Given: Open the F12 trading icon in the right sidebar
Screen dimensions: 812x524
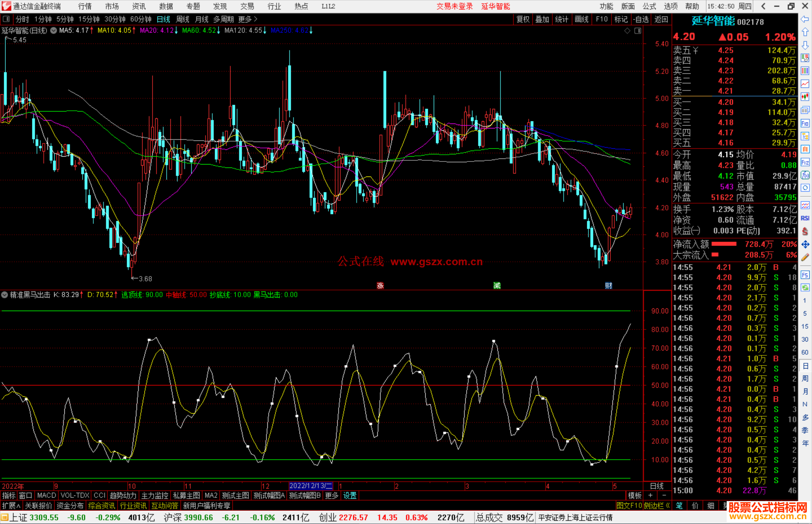Looking at the screenshot, I should coord(805,162).
